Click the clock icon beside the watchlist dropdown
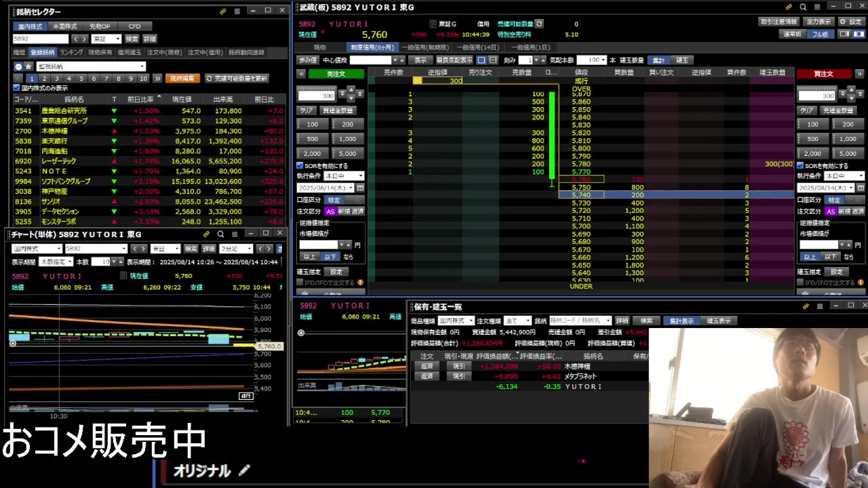Screen dimensions: 868x488 point(18,66)
